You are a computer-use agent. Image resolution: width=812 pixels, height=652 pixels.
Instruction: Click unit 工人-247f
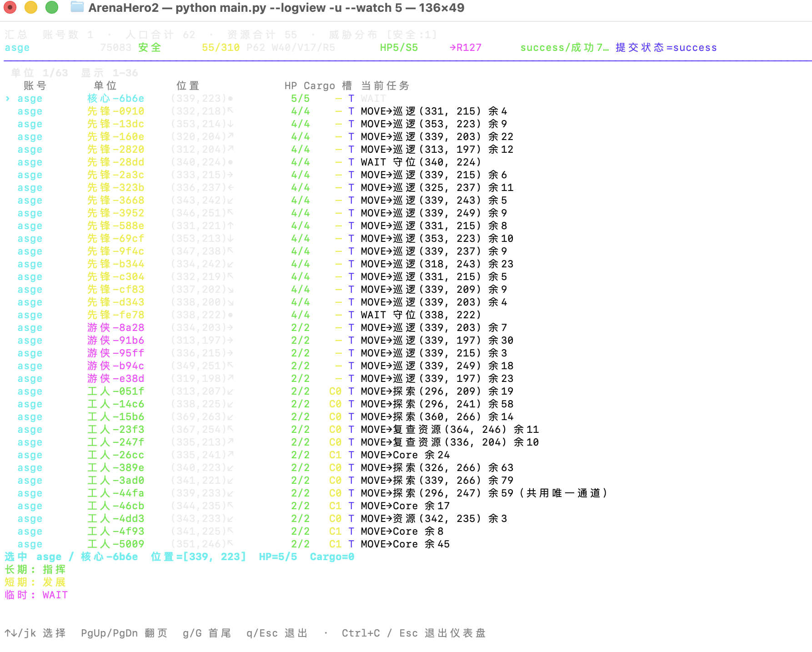[115, 442]
